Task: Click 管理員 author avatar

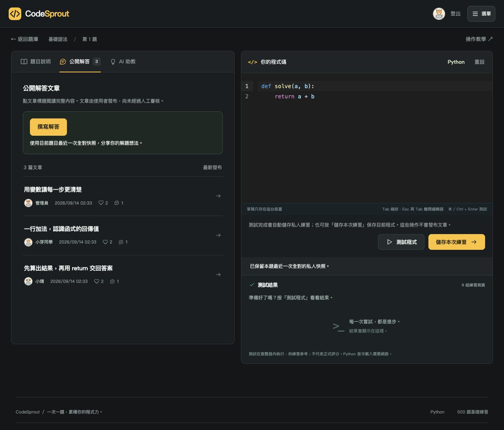Action: click(28, 203)
